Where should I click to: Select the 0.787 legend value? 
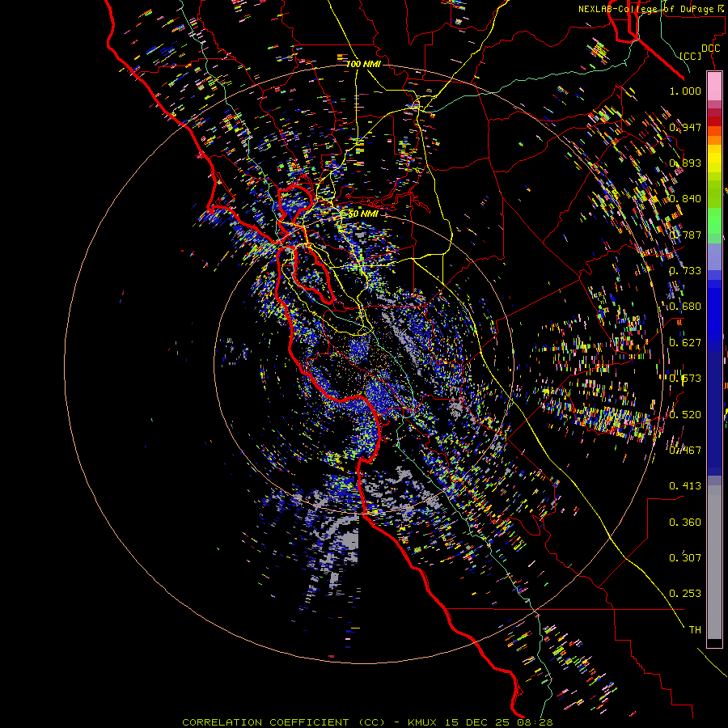tap(685, 235)
